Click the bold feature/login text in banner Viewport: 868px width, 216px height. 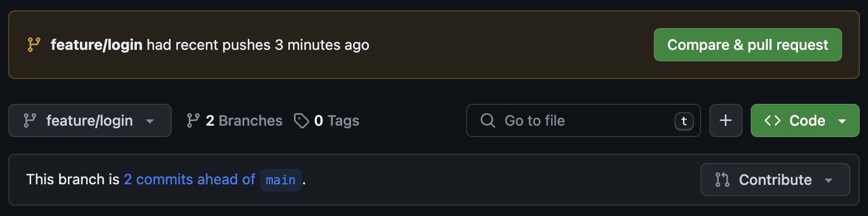(x=96, y=45)
